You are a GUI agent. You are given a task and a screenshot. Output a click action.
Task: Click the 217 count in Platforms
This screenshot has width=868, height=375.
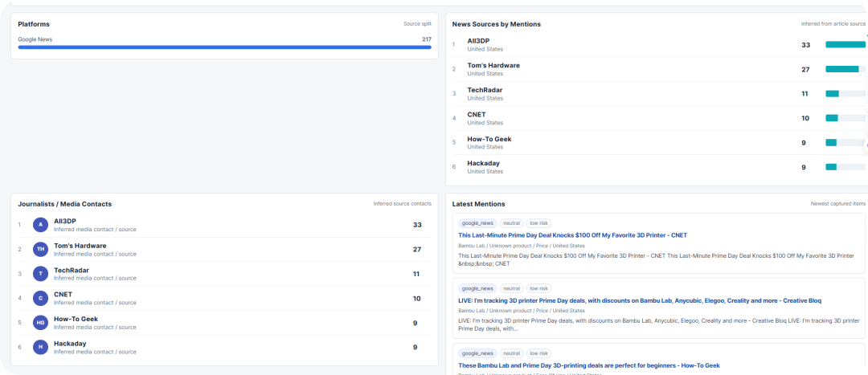click(426, 39)
